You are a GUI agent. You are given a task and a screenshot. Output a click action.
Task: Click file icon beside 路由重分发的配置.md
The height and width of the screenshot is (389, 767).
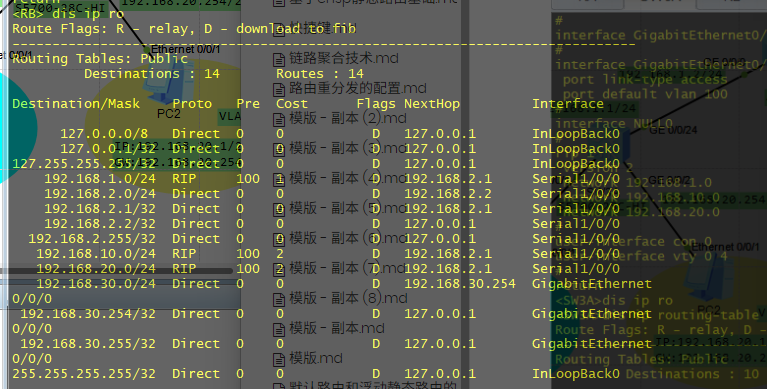coord(279,90)
